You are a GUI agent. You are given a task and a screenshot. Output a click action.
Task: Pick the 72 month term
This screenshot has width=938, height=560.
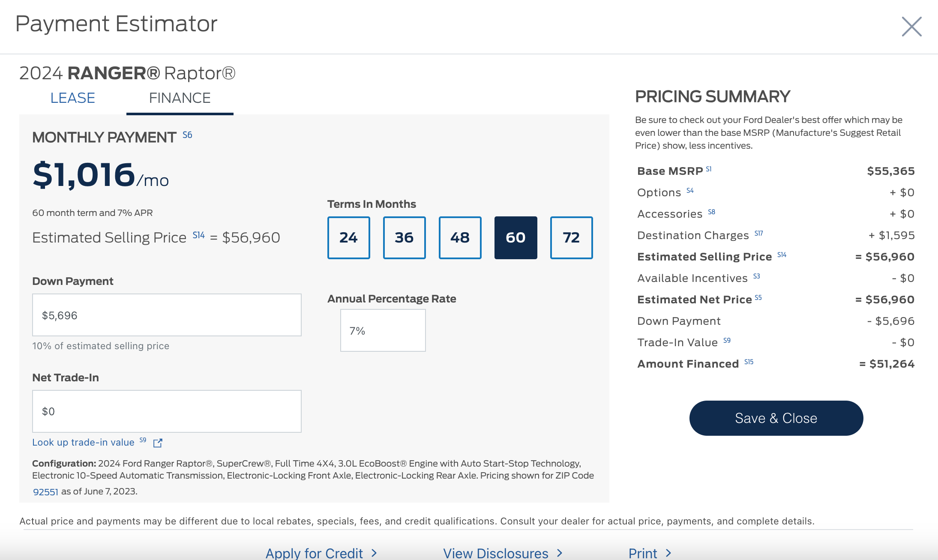(571, 238)
